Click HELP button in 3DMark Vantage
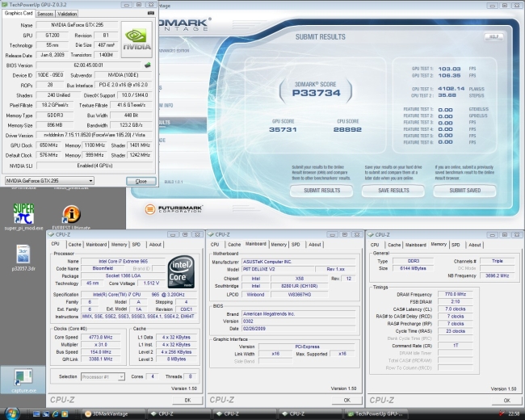525x420 pixels. point(493,36)
